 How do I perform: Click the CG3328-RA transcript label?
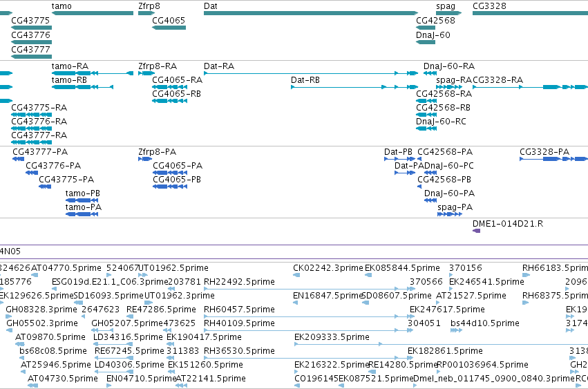coord(497,80)
